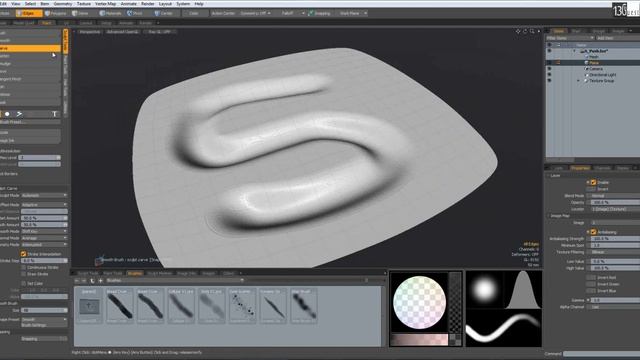640x360 pixels.
Task: Click the add brush plus icon
Action: pyautogui.click(x=100, y=280)
